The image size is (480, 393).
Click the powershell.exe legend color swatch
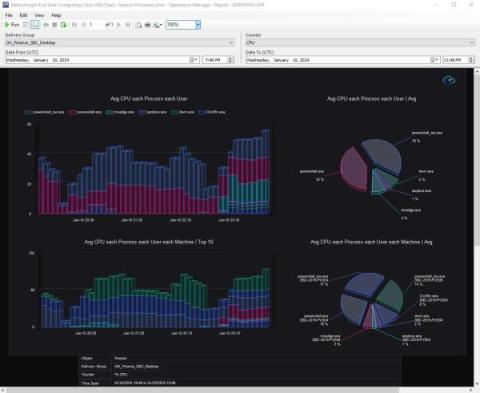pyautogui.click(x=72, y=112)
